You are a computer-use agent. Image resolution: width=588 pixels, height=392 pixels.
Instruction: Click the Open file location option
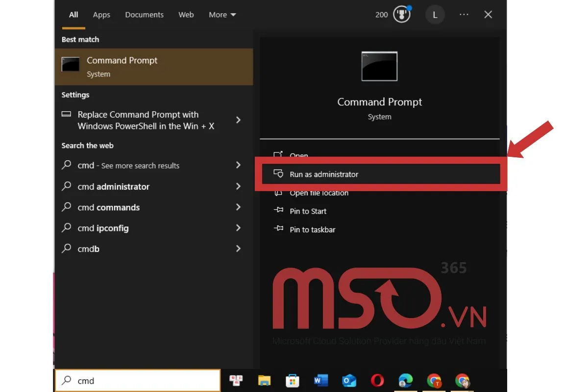pos(318,193)
